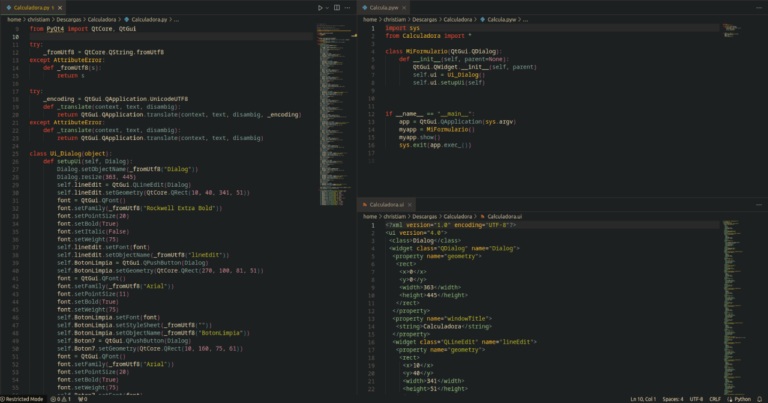Click 'Ln 10, Col 1' cursor position
The width and height of the screenshot is (768, 403).
pos(643,399)
